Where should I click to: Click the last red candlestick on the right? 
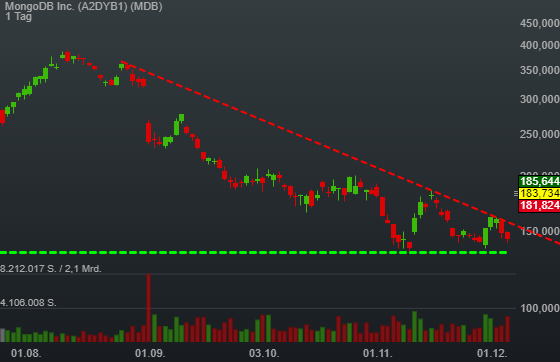coord(507,236)
